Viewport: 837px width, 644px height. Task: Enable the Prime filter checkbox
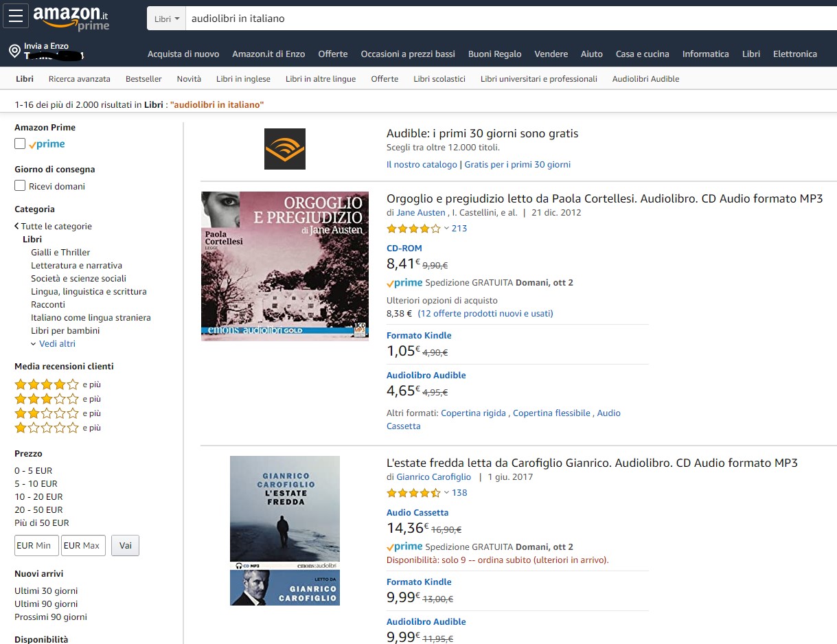21,144
